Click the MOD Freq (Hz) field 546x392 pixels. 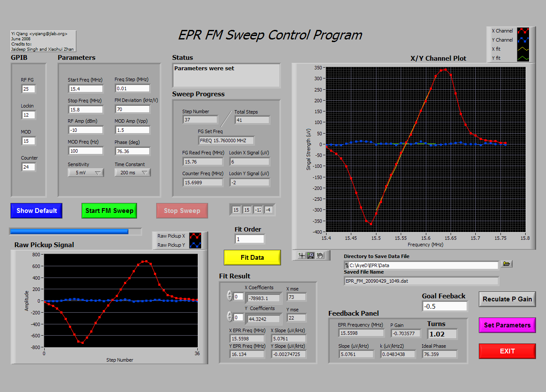[85, 151]
